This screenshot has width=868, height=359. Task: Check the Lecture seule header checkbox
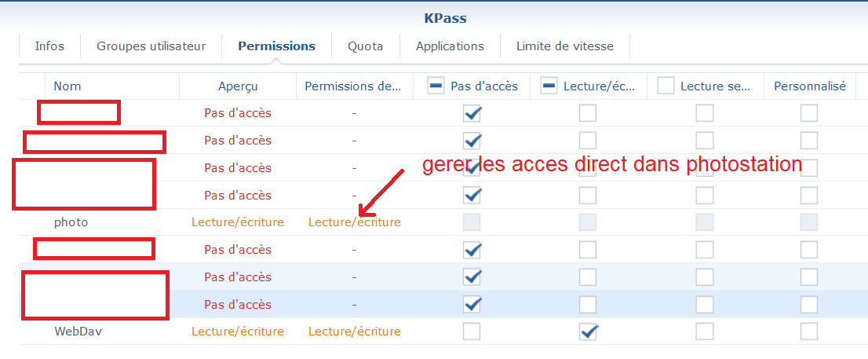coord(666,86)
